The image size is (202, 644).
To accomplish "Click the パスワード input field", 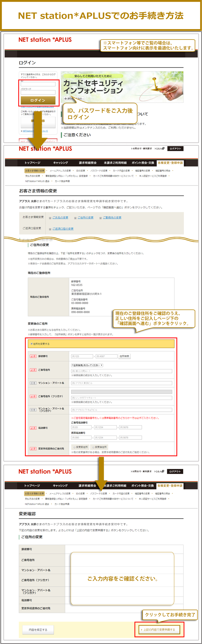I will 38,92.
